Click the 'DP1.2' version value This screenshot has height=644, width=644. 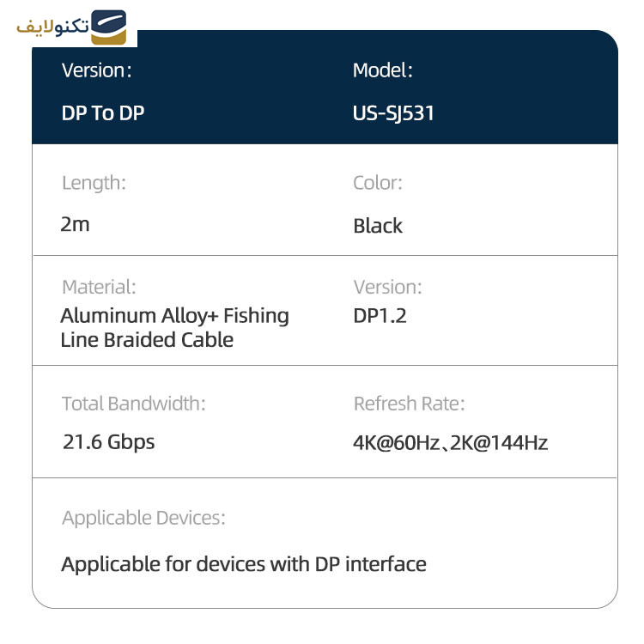click(380, 316)
